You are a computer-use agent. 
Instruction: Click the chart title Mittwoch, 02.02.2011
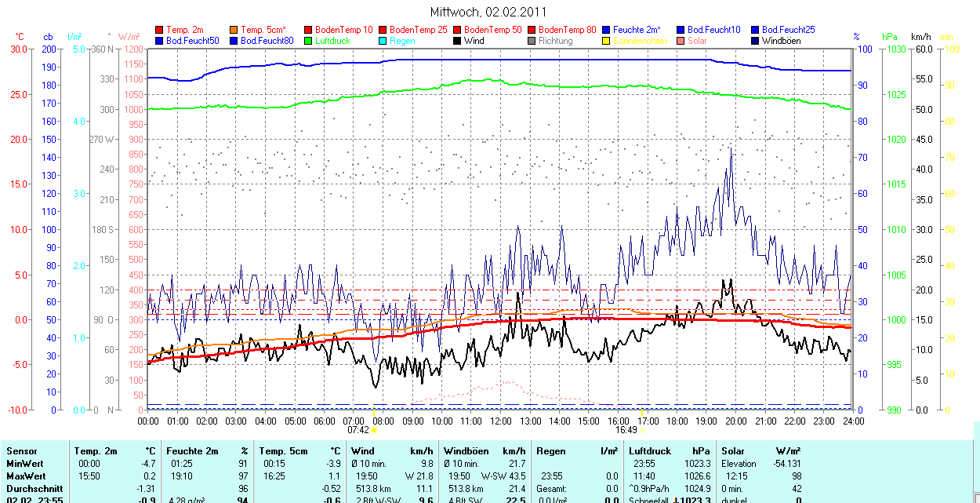coord(489,12)
